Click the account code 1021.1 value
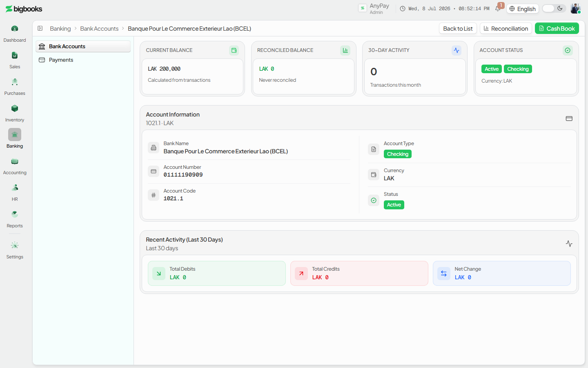This screenshot has height=368, width=588. tap(173, 198)
